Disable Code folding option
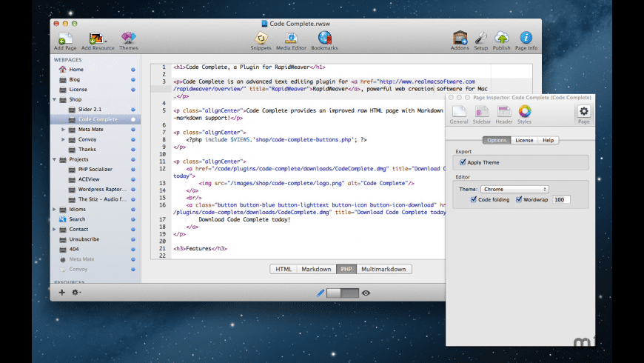This screenshot has height=363, width=644. pos(474,199)
